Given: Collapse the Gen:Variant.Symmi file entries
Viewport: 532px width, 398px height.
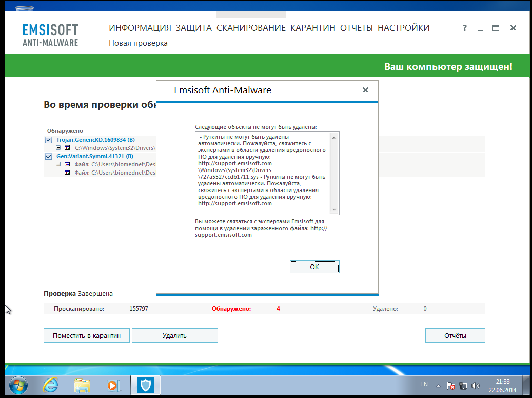Looking at the screenshot, I should (58, 164).
